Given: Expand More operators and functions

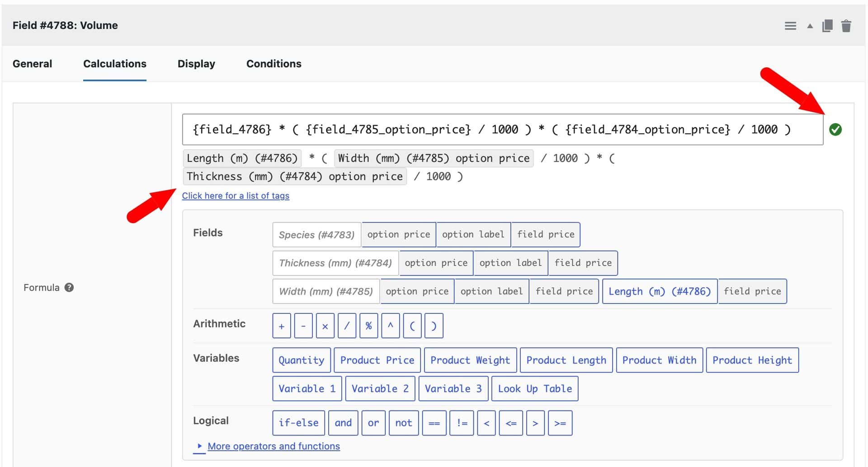Looking at the screenshot, I should click(x=274, y=446).
